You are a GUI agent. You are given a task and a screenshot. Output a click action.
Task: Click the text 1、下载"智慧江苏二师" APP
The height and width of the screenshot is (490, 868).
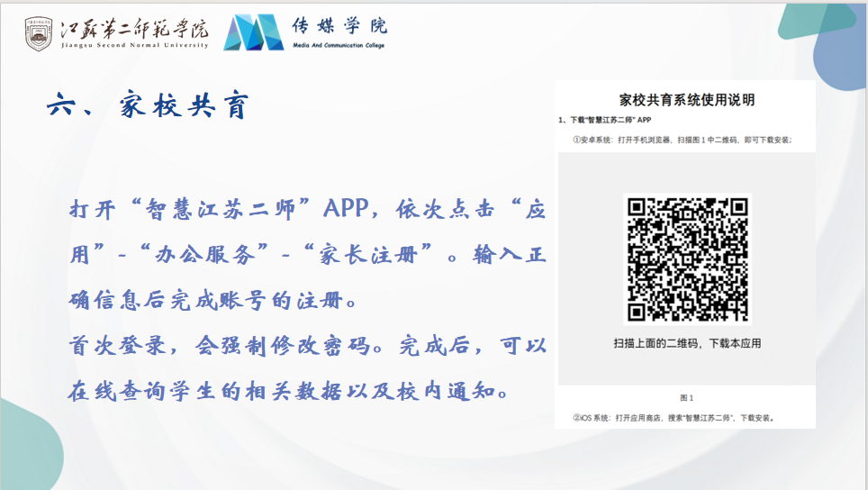click(604, 120)
